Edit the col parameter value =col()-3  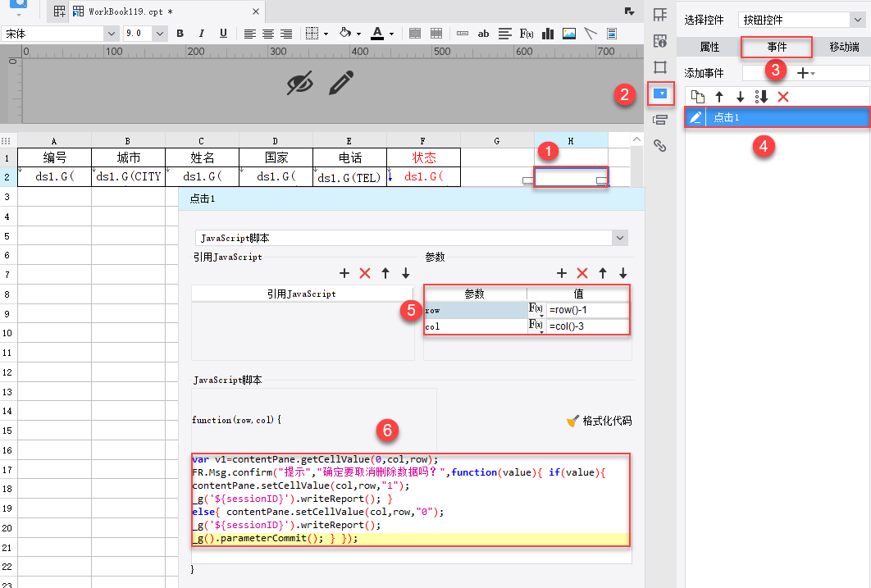click(x=588, y=326)
